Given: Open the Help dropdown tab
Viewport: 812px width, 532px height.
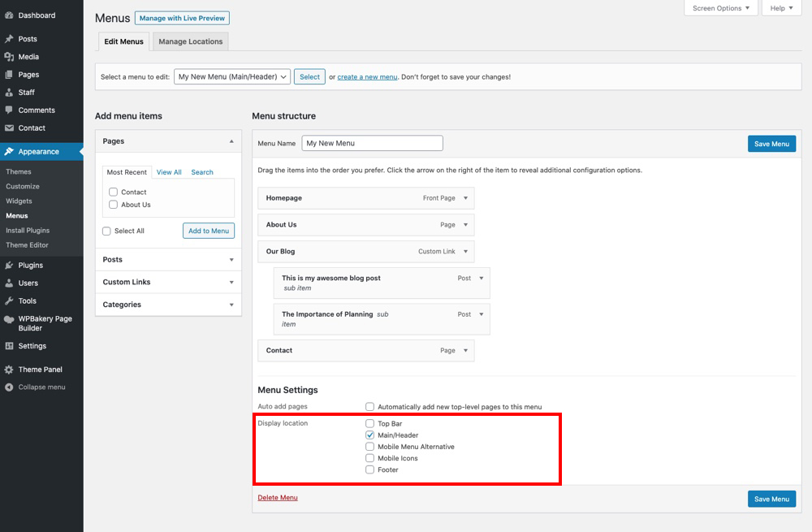Looking at the screenshot, I should (x=781, y=8).
